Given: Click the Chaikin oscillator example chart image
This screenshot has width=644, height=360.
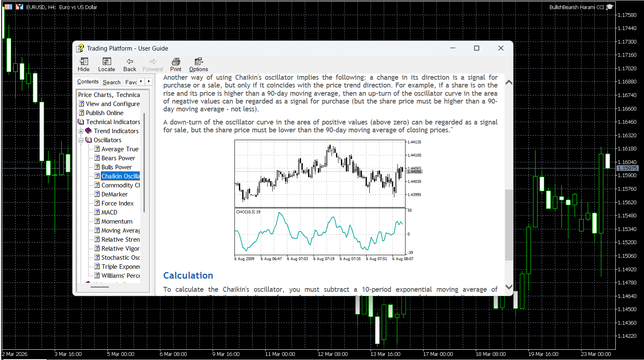Looking at the screenshot, I should 328,201.
